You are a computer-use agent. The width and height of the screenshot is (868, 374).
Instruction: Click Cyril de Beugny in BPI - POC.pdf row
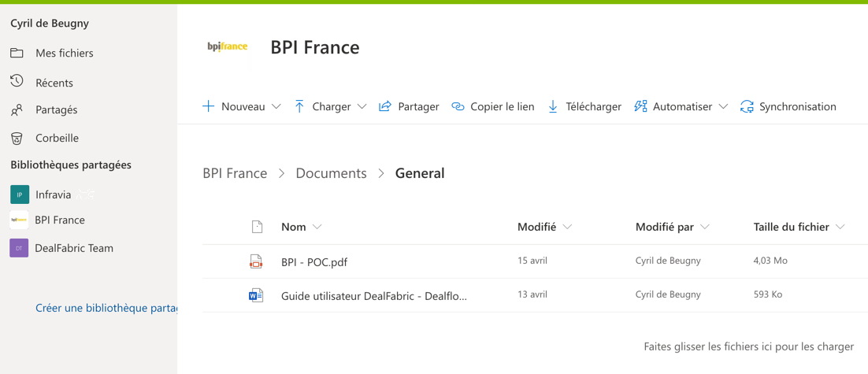tap(668, 261)
